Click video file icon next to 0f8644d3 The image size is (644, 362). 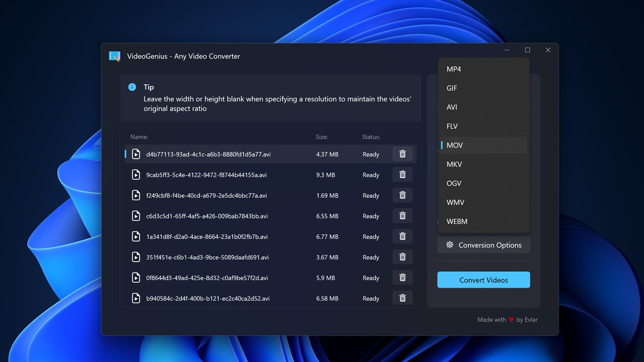[136, 277]
